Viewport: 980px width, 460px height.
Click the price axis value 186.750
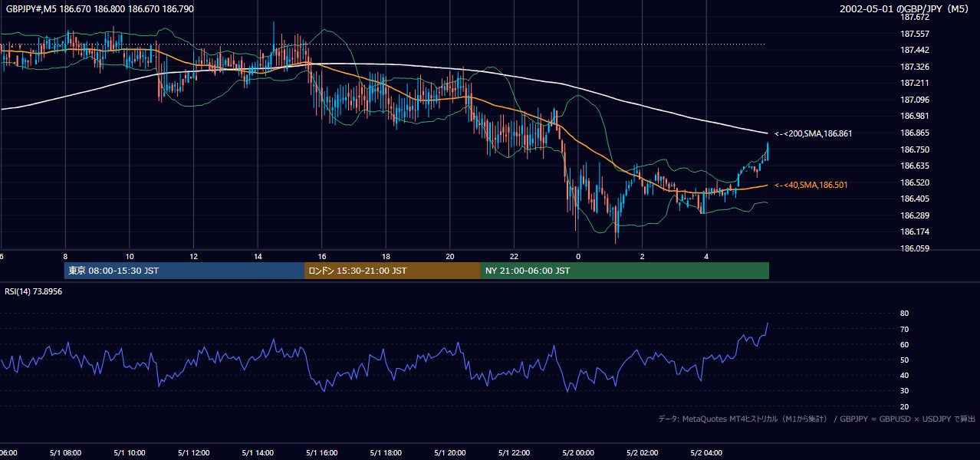coord(913,149)
